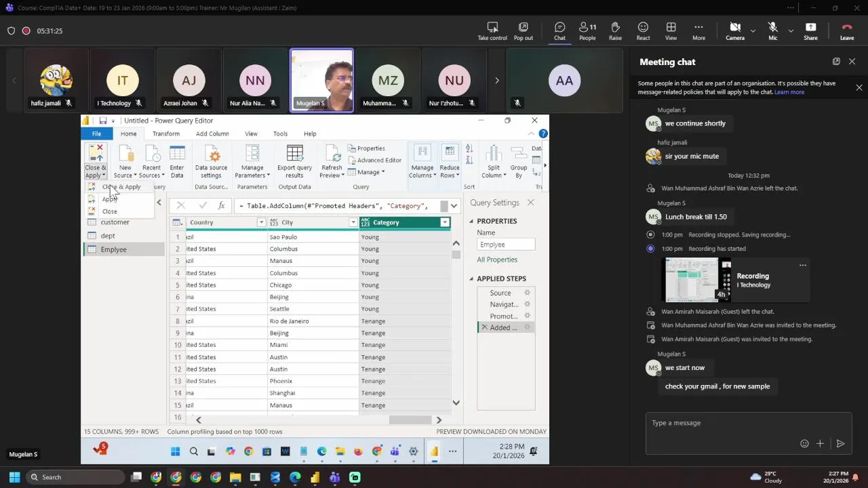
Task: Pop out the Meeting chat panel
Action: click(x=836, y=62)
